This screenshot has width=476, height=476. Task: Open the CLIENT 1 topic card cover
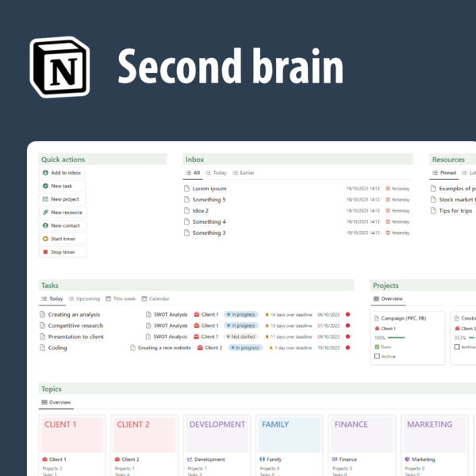(72, 435)
